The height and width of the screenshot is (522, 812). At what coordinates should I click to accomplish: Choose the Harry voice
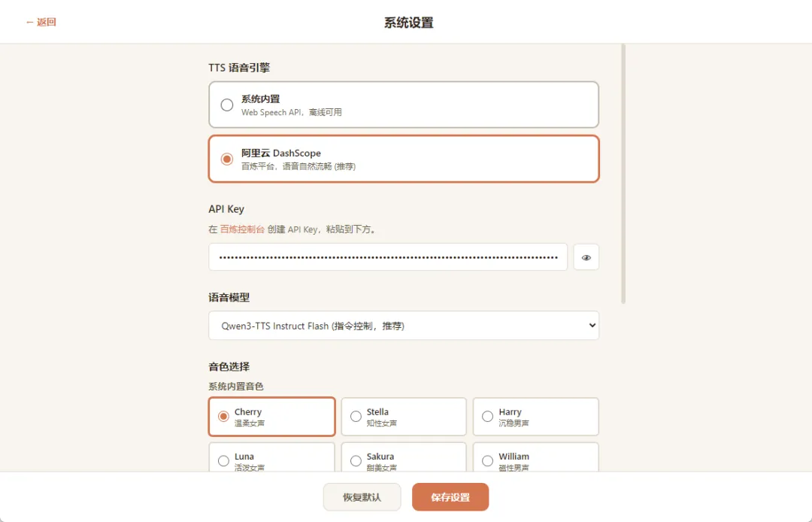pyautogui.click(x=536, y=417)
